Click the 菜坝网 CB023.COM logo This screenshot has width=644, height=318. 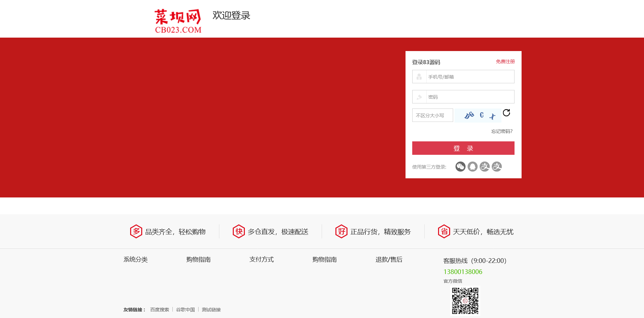178,21
